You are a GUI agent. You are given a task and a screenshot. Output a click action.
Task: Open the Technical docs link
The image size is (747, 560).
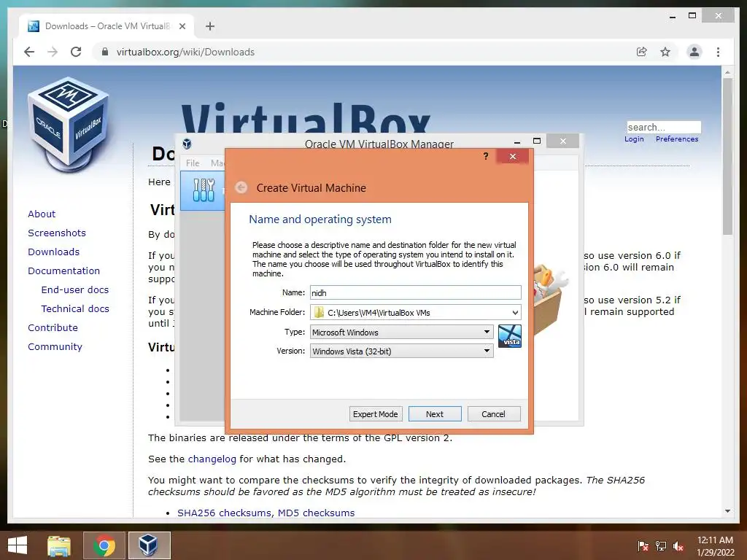pyautogui.click(x=75, y=309)
